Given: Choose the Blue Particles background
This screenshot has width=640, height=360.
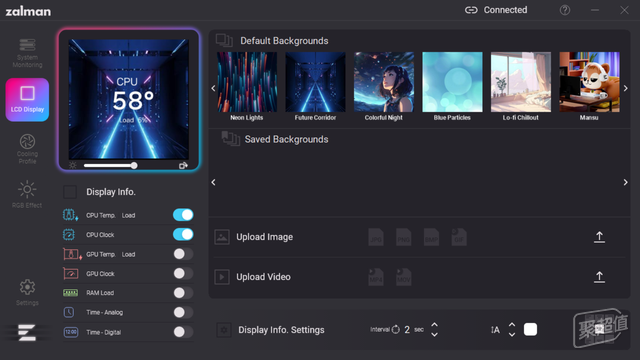Looking at the screenshot, I should click(x=452, y=82).
